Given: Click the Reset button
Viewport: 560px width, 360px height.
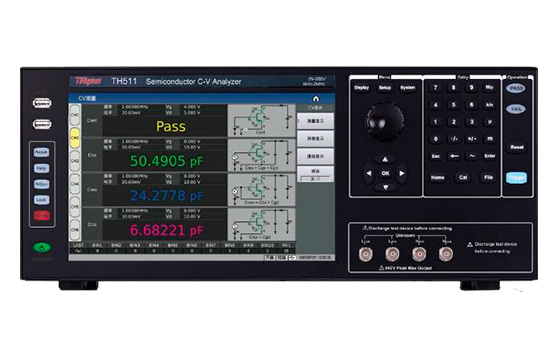Looking at the screenshot, I should click(x=516, y=147).
